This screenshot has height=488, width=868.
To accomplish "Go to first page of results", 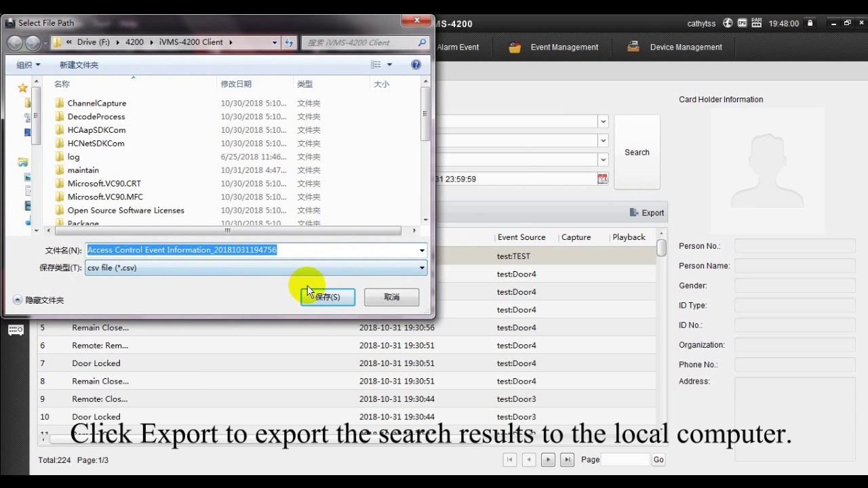I will click(510, 460).
